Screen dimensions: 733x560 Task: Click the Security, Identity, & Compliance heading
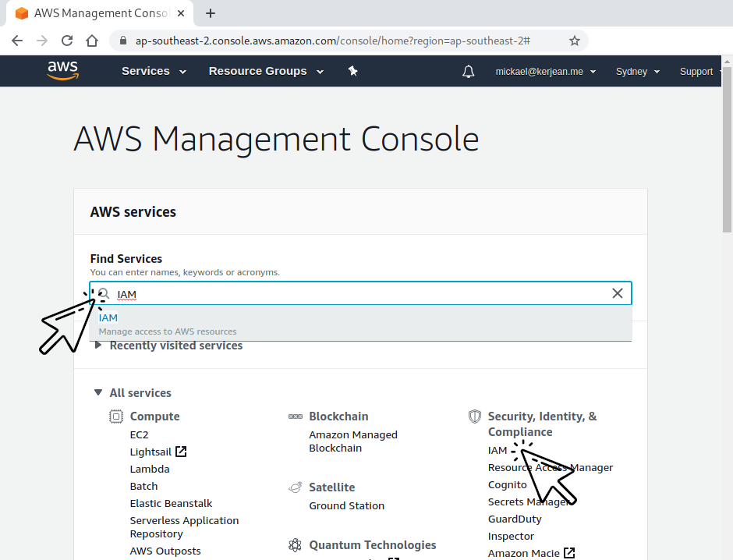tap(542, 424)
